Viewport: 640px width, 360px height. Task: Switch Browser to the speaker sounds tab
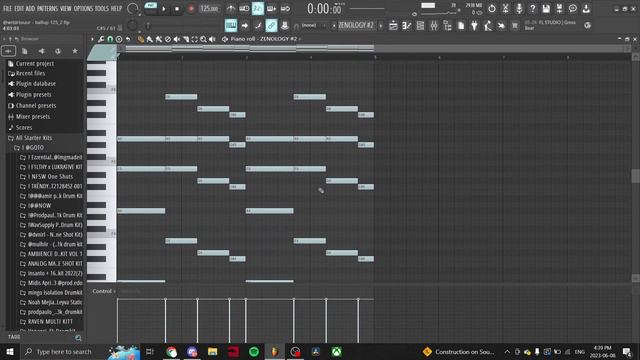point(41,51)
